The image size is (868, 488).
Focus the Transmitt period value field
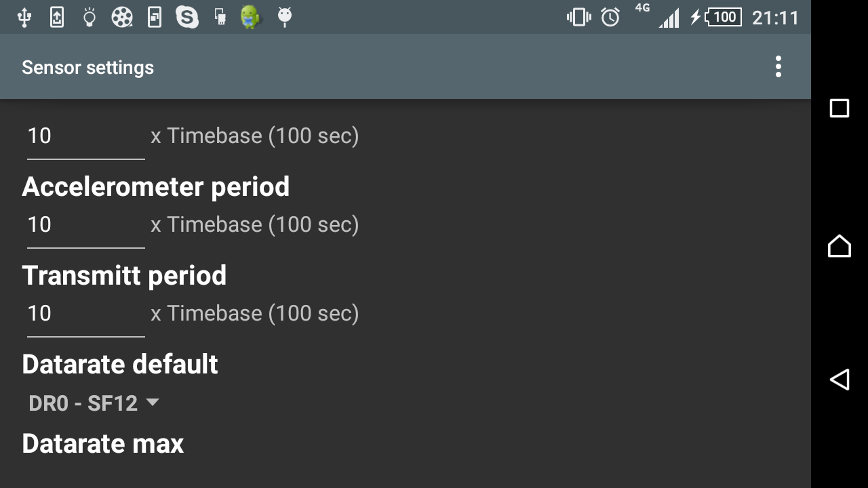85,314
